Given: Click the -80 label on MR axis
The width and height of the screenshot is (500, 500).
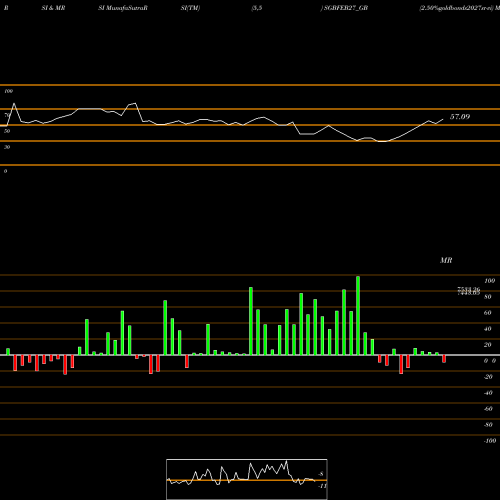Looking at the screenshot, I should (488, 425).
